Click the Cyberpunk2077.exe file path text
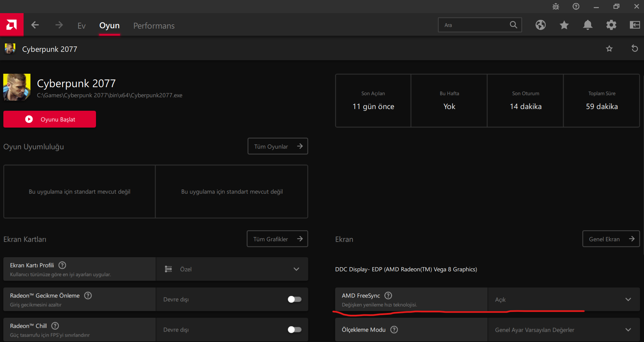644x342 pixels. point(109,95)
